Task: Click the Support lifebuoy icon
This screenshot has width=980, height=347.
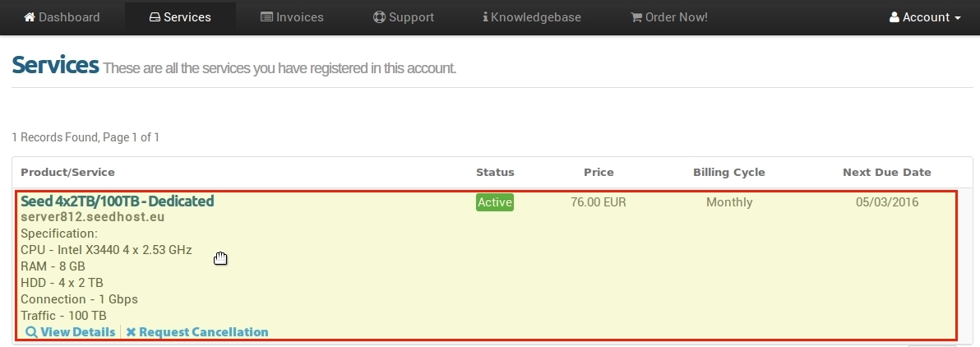Action: 379,17
